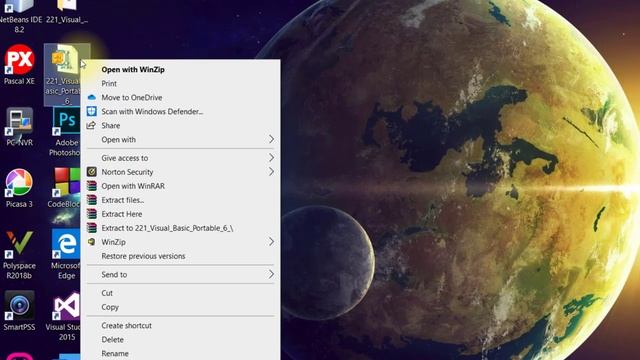Click WinRAR icon beside Extract Here
640x360 pixels.
(x=92, y=214)
